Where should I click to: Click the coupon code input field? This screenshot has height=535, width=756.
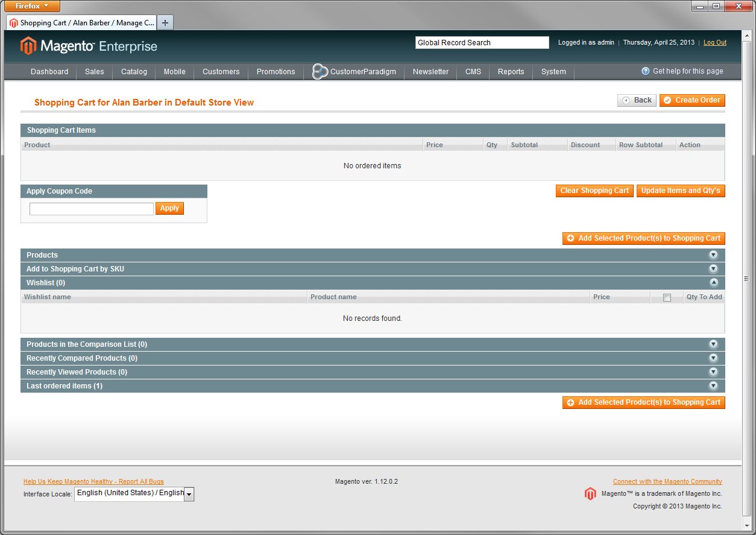pos(92,209)
